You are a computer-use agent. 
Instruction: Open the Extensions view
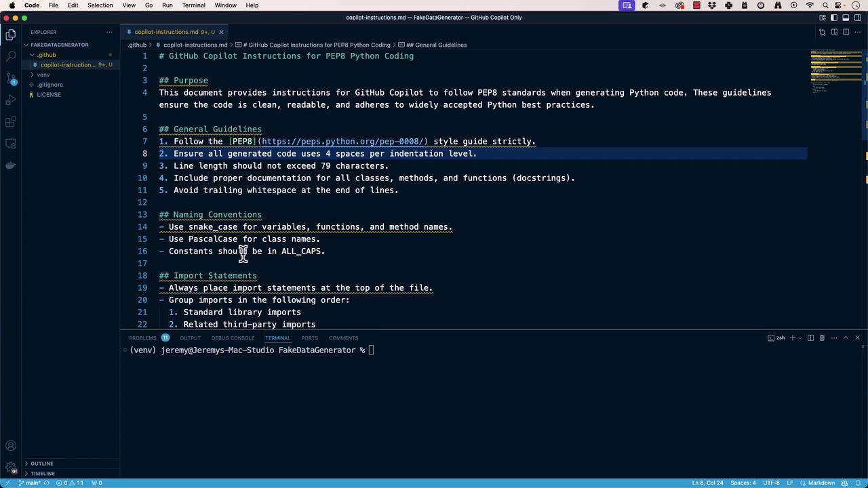(11, 122)
